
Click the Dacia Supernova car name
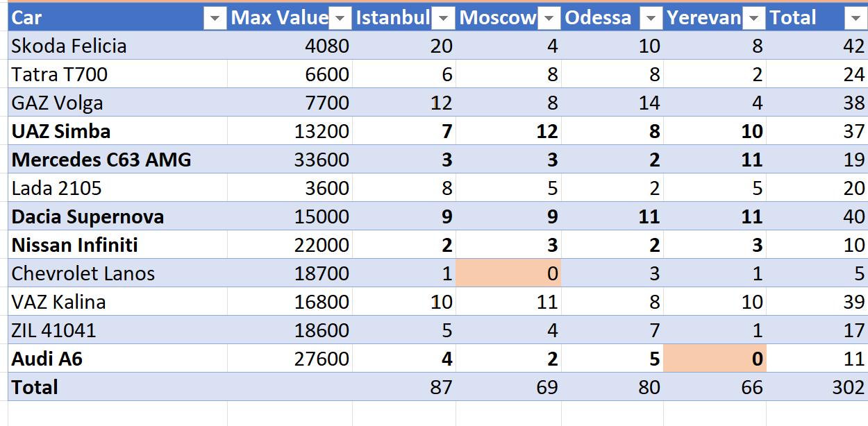[x=88, y=217]
